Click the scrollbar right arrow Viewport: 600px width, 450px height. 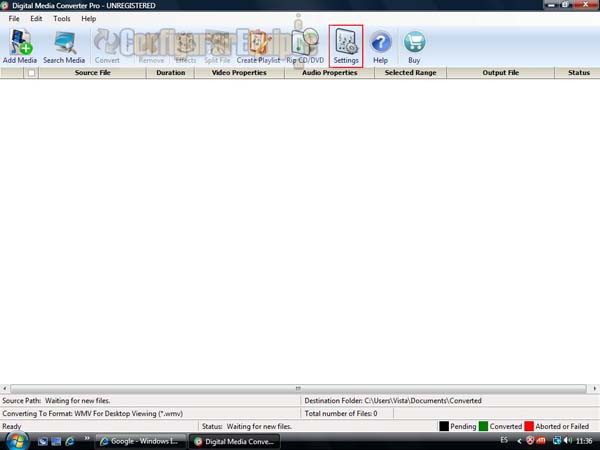pyautogui.click(x=594, y=388)
